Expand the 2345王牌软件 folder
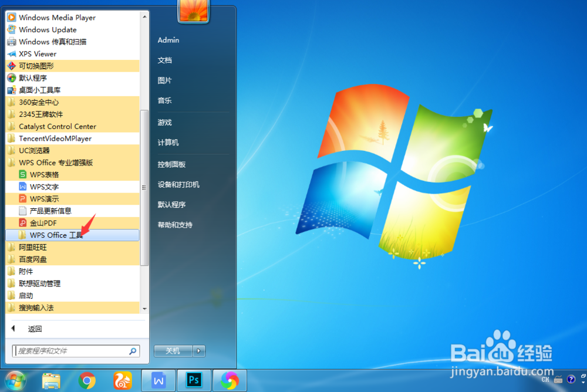 click(x=73, y=114)
